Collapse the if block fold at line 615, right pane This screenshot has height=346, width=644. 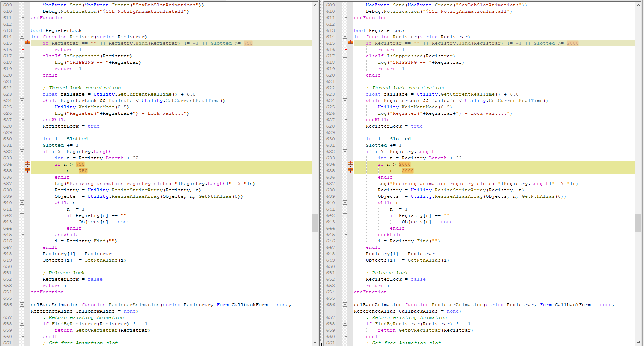pyautogui.click(x=345, y=43)
